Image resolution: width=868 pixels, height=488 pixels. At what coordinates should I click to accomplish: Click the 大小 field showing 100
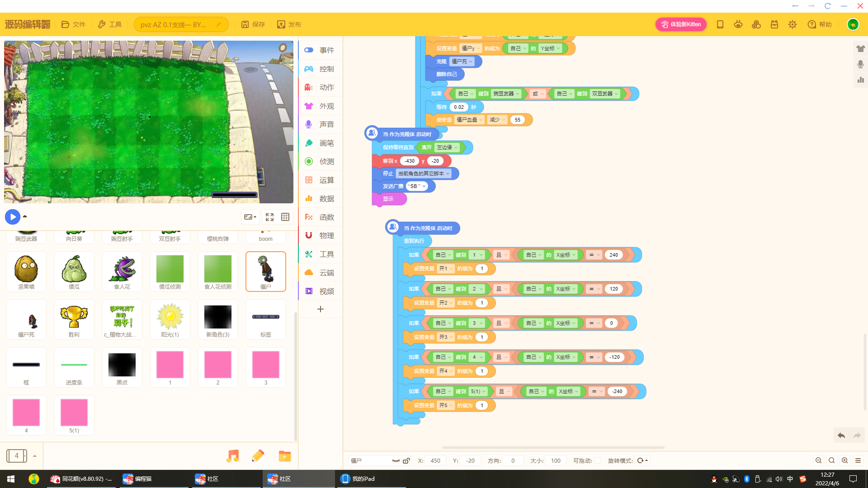(x=556, y=461)
